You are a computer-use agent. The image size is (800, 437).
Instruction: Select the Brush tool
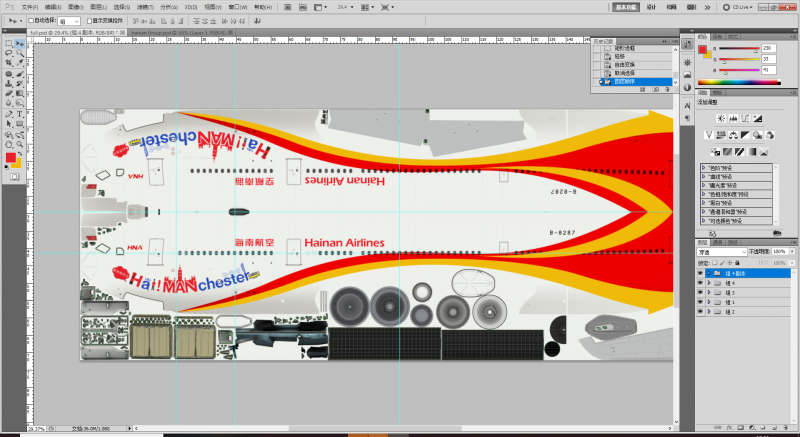[x=19, y=74]
